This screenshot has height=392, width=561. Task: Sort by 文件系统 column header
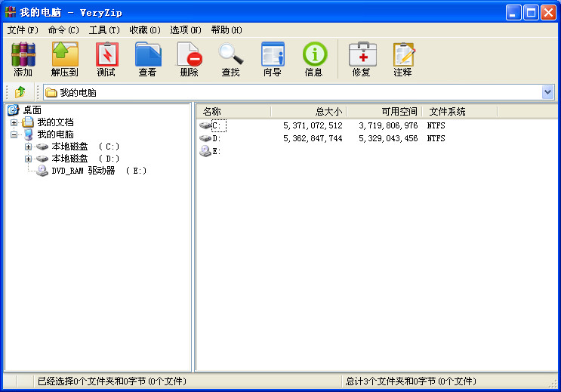click(x=460, y=112)
